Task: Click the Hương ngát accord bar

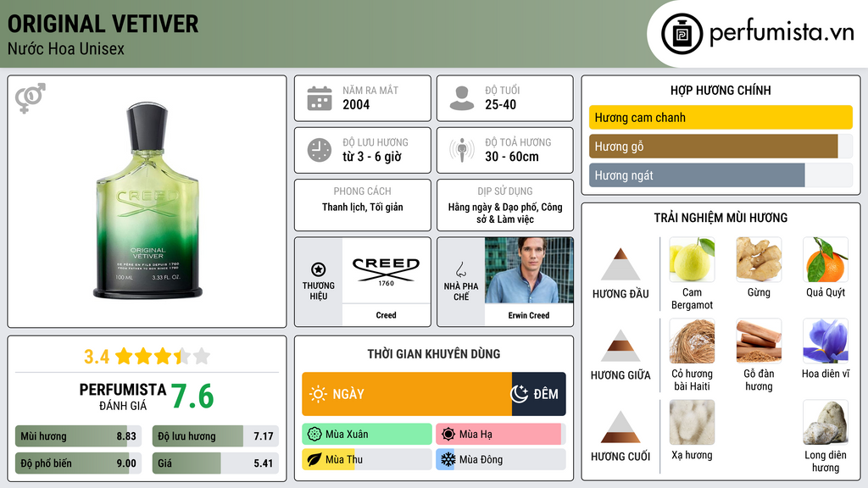Action: coord(721,175)
